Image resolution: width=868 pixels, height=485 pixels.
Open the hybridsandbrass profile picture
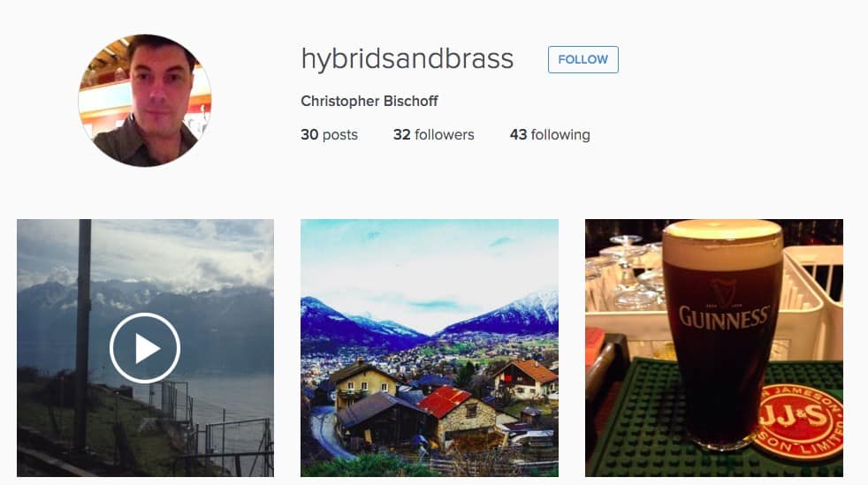(x=145, y=100)
